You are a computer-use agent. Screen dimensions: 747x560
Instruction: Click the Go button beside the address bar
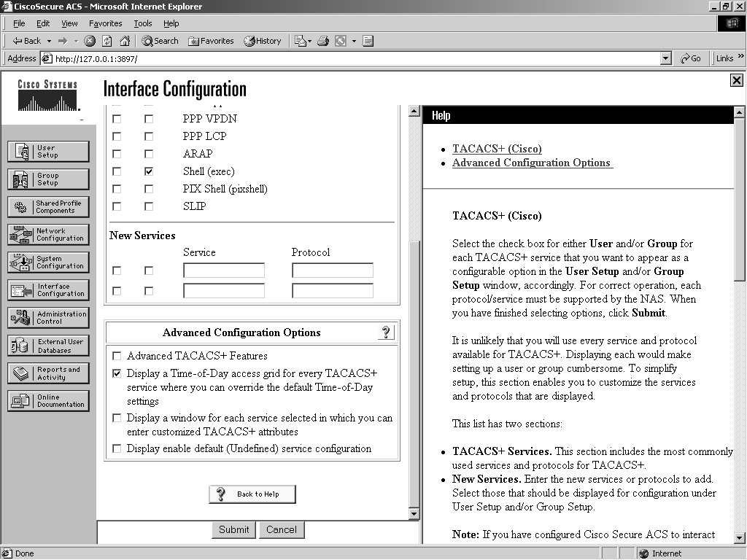pos(690,58)
